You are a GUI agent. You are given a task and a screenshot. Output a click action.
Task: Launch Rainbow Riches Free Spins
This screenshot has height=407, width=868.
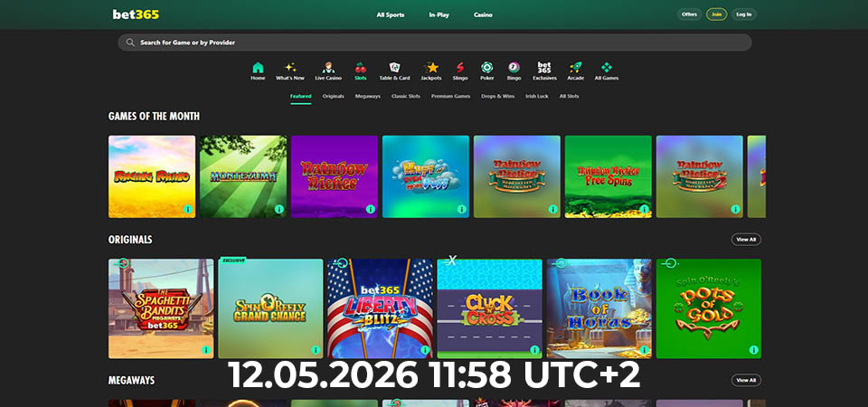click(x=609, y=176)
